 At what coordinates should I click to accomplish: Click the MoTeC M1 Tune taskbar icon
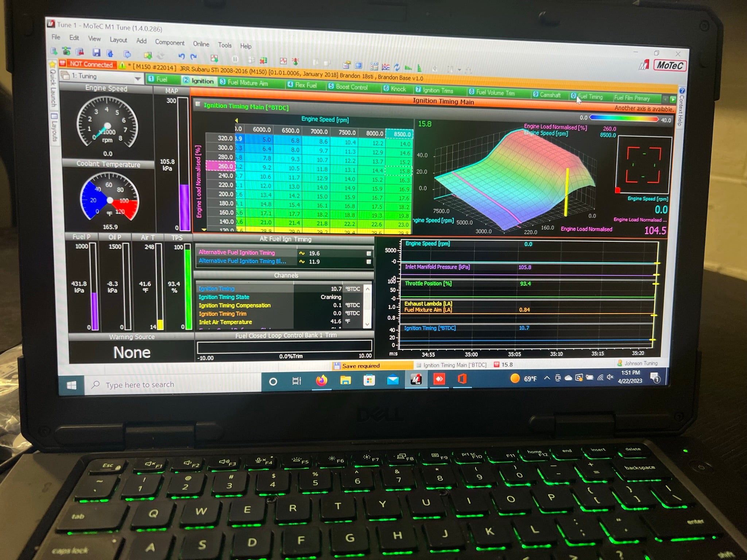click(416, 380)
